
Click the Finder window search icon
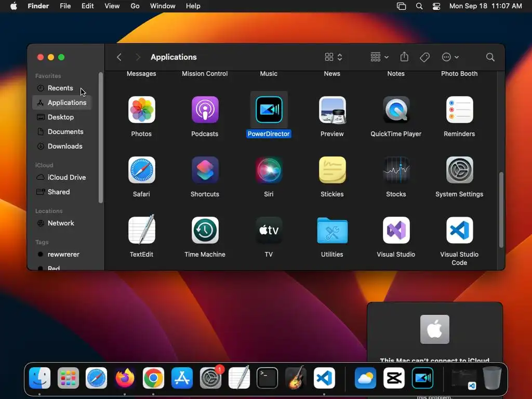pos(490,57)
